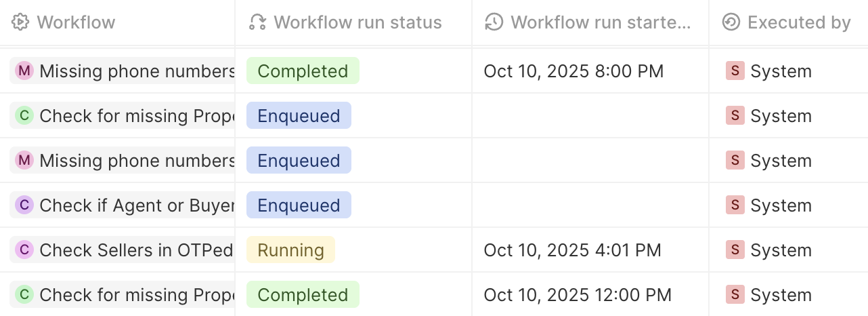
Task: Click the purple C avatar for Check if Agent
Action: click(24, 205)
